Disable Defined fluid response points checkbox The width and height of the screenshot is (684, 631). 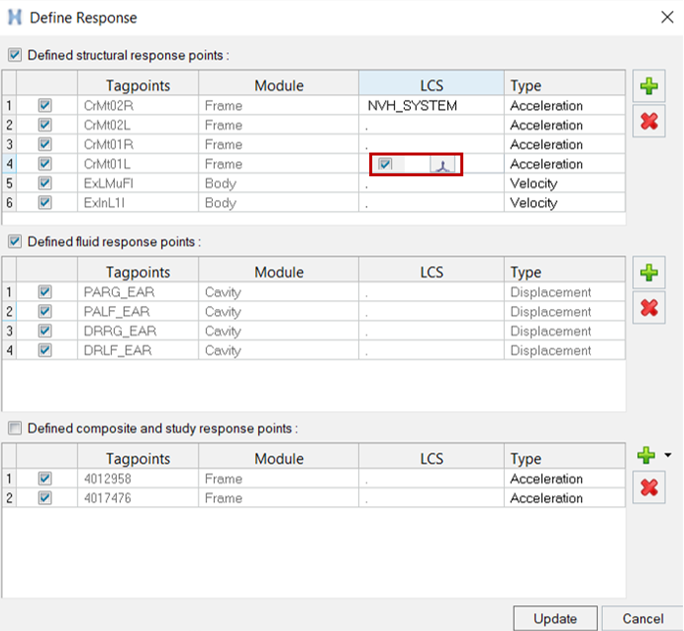[x=14, y=242]
